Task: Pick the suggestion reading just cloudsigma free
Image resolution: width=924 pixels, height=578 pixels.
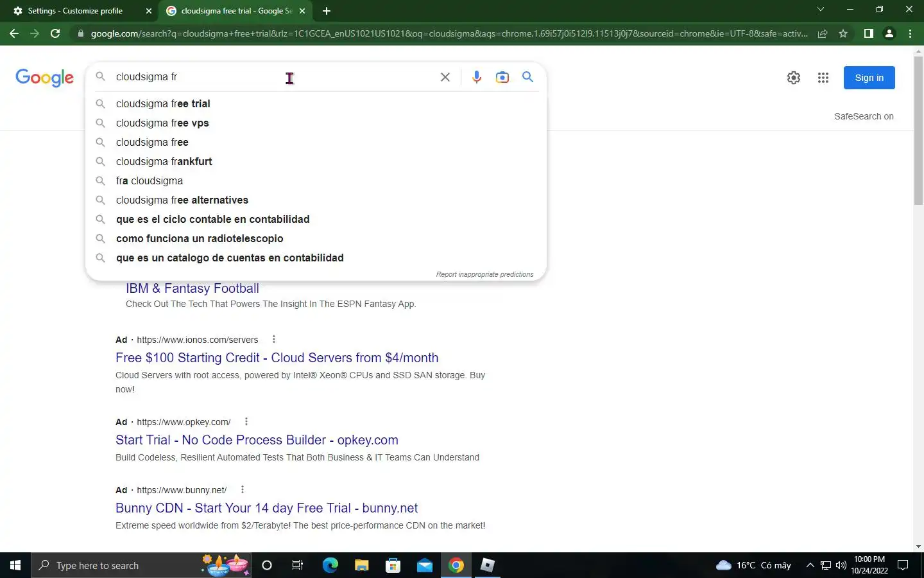Action: tap(316, 142)
